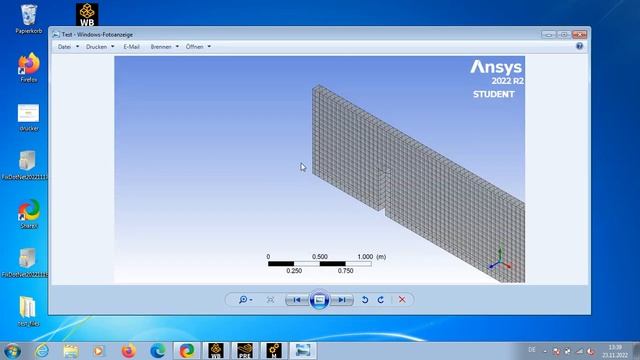Delete the image with red X
The height and width of the screenshot is (360, 640).
[402, 300]
